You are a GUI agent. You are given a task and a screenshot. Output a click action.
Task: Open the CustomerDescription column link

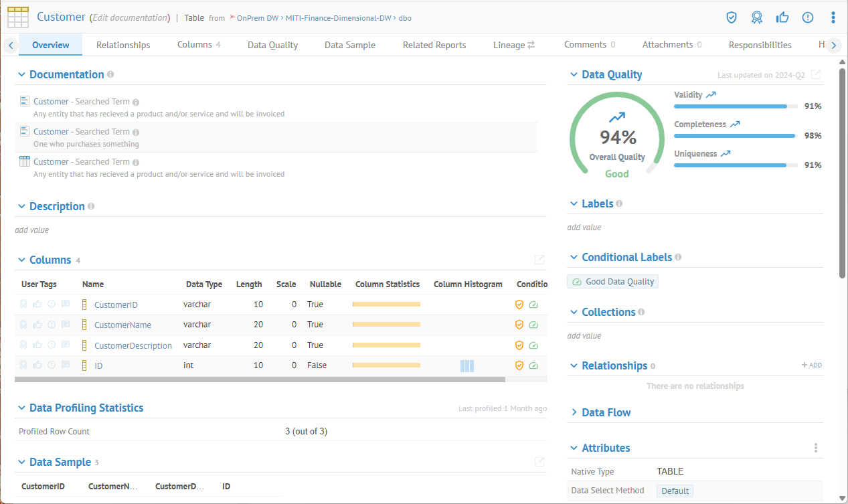click(x=133, y=346)
